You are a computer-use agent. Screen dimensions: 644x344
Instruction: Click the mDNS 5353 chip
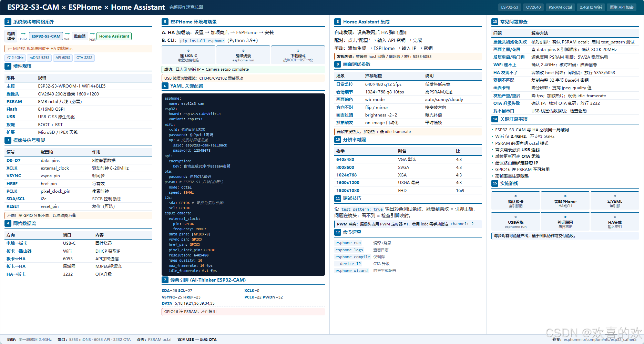(39, 58)
